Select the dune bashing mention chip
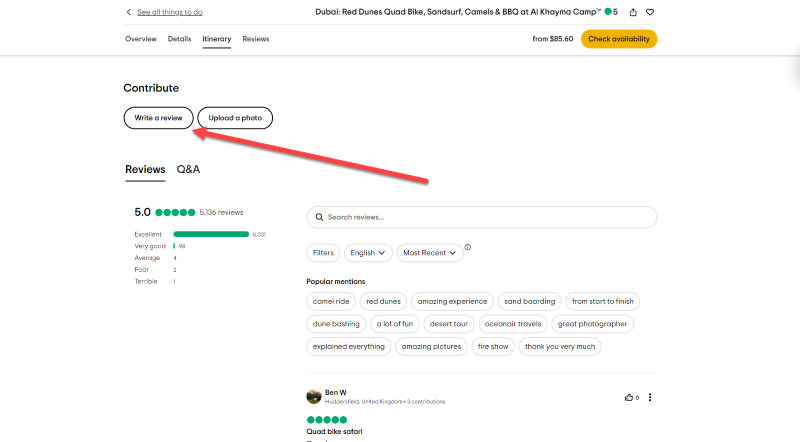 [336, 324]
